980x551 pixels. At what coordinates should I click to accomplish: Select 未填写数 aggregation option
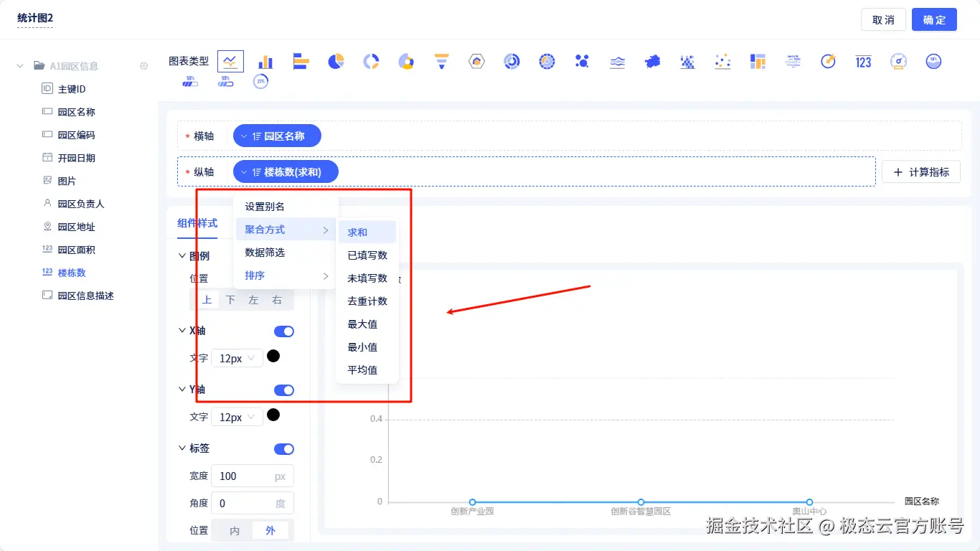tap(367, 278)
